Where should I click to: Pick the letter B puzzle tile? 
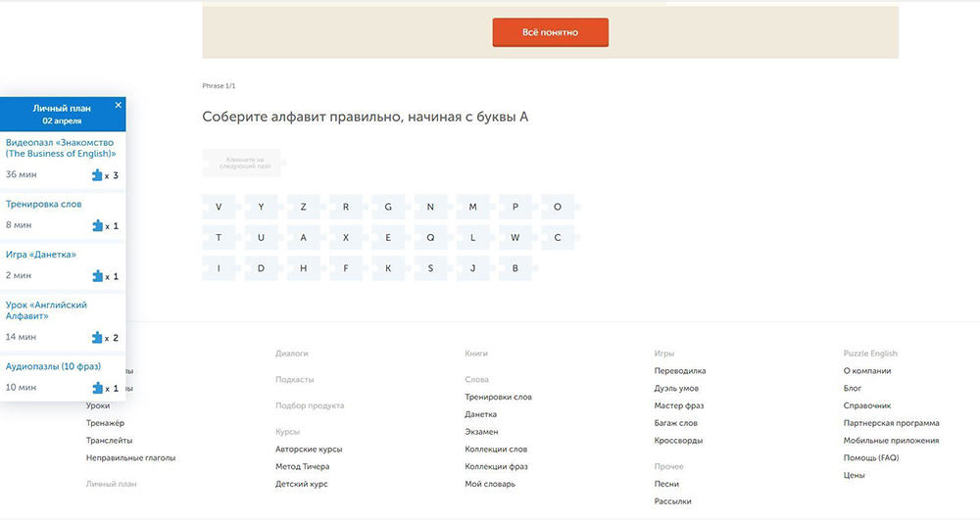(x=515, y=268)
